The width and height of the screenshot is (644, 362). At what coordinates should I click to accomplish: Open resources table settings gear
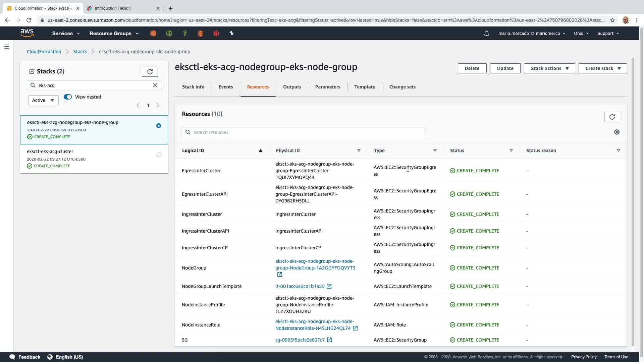pos(616,132)
